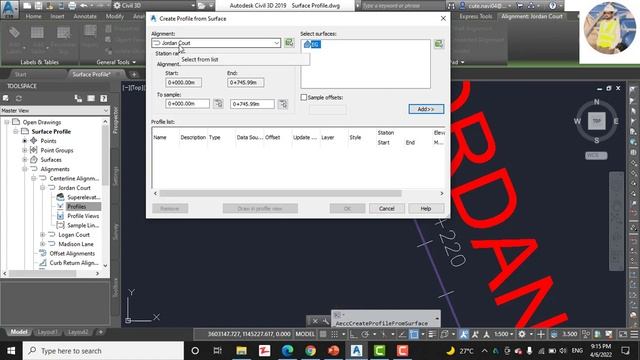Switch to the Layout1 tab
The image size is (640, 360).
click(47, 332)
